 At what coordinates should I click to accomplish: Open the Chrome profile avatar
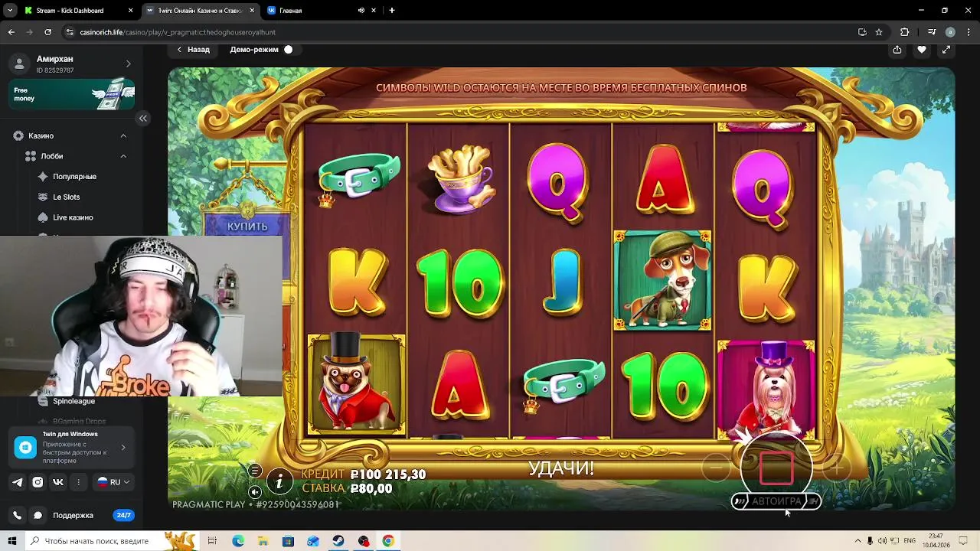950,32
